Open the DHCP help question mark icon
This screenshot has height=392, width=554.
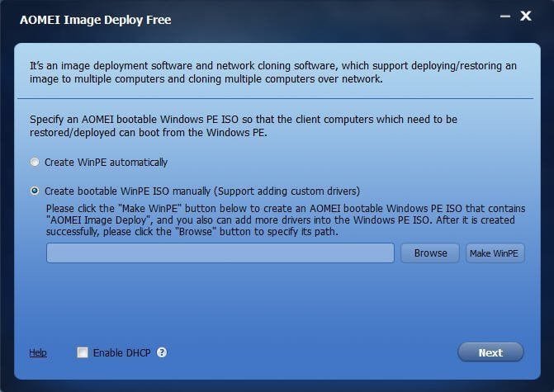point(162,352)
